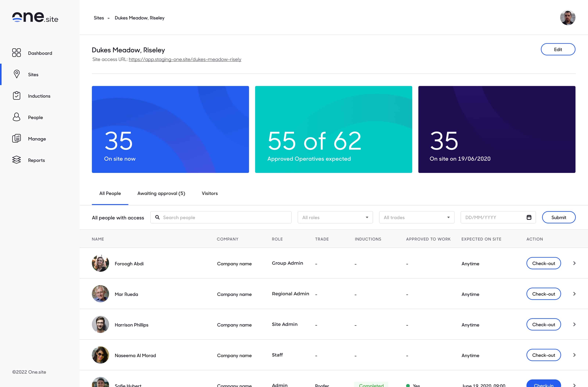
Task: Open the Manage documents icon
Action: pos(17,138)
